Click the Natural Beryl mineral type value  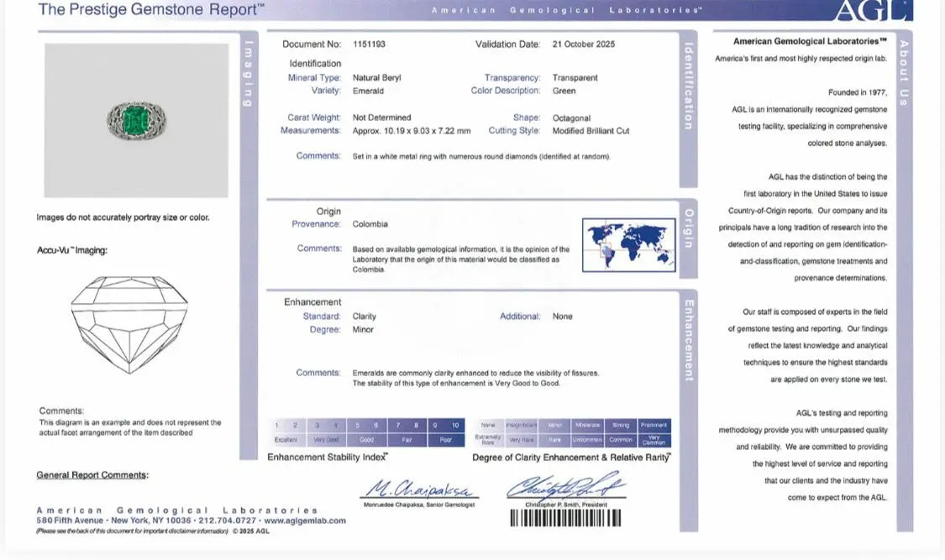click(x=376, y=78)
